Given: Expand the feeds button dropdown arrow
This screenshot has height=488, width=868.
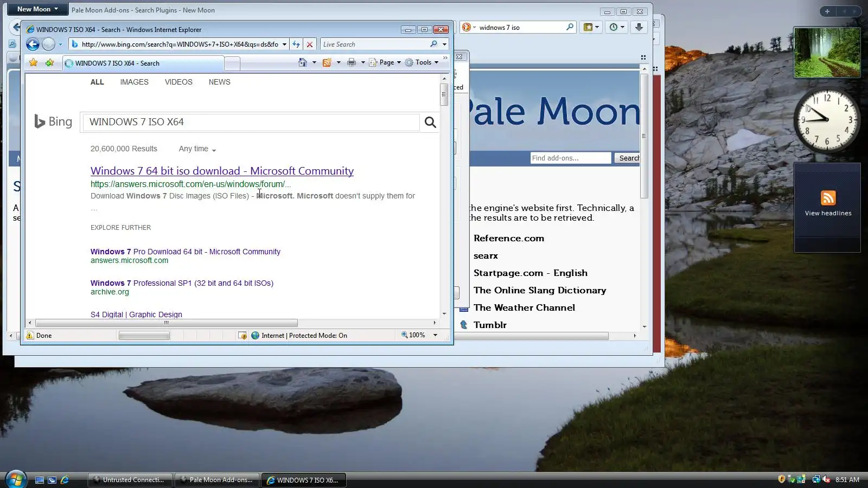Looking at the screenshot, I should 339,62.
